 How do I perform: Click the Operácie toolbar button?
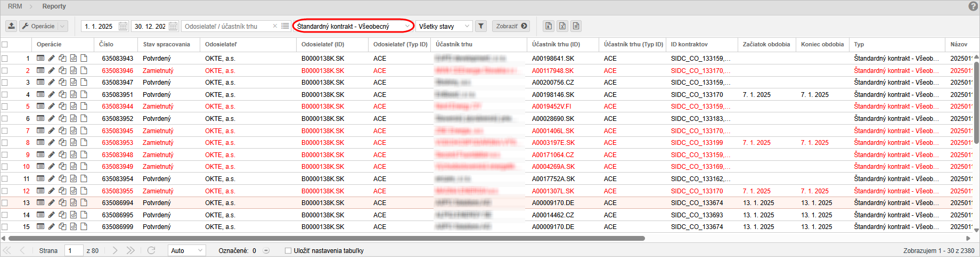pos(43,26)
